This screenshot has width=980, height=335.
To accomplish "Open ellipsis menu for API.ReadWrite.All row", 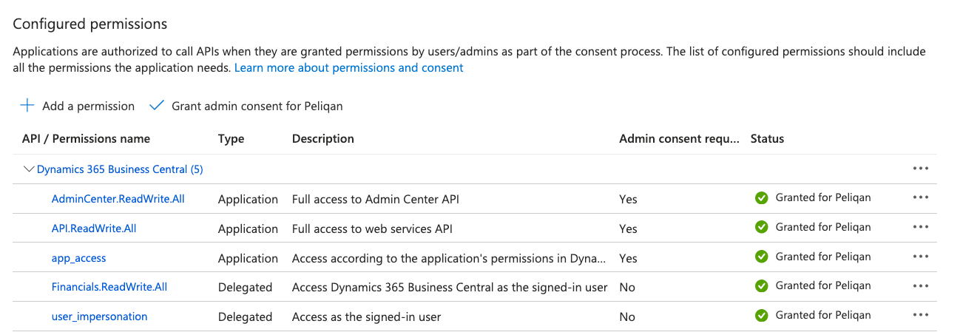I will [920, 227].
